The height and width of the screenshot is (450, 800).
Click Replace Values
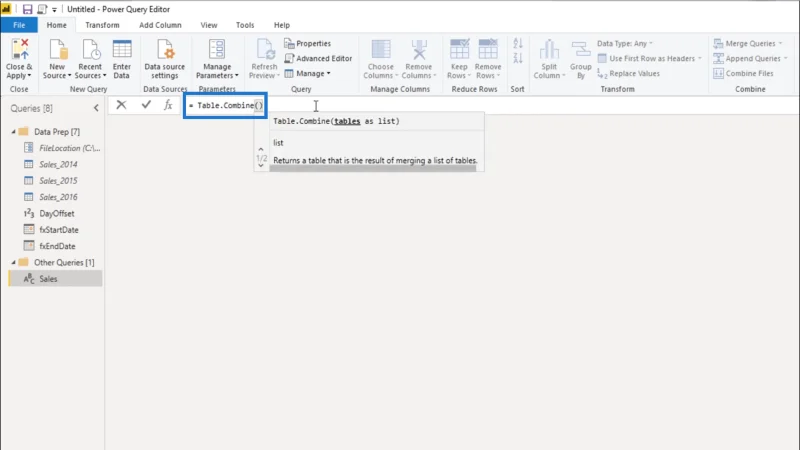(629, 73)
